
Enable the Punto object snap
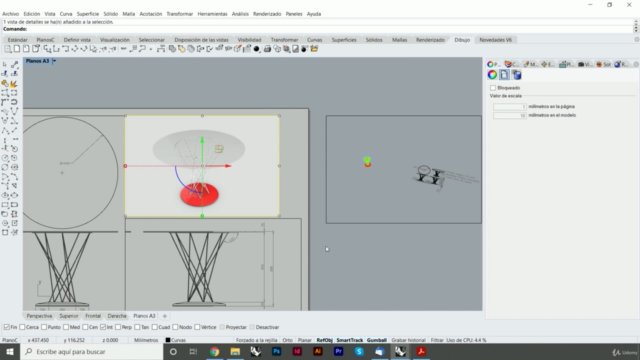tap(44, 327)
